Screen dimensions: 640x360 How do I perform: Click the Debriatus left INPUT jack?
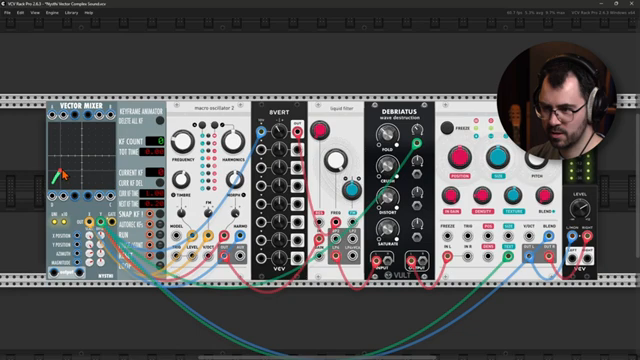(x=376, y=261)
